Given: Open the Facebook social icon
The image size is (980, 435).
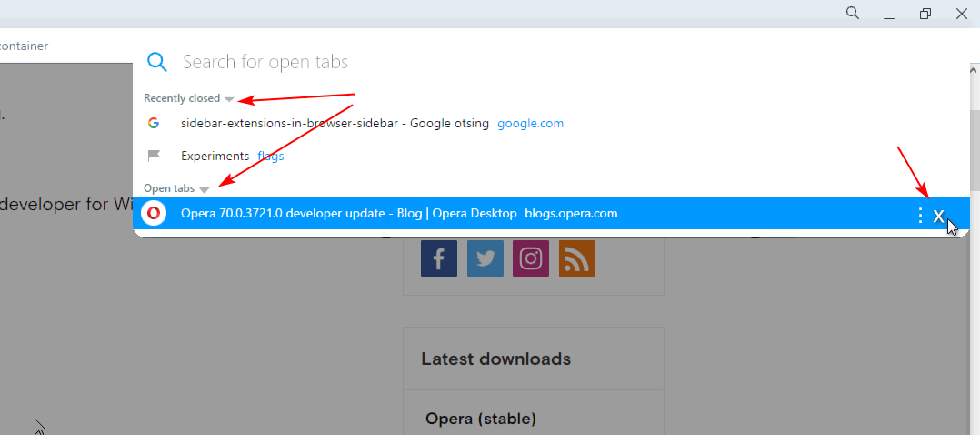Looking at the screenshot, I should [x=439, y=258].
